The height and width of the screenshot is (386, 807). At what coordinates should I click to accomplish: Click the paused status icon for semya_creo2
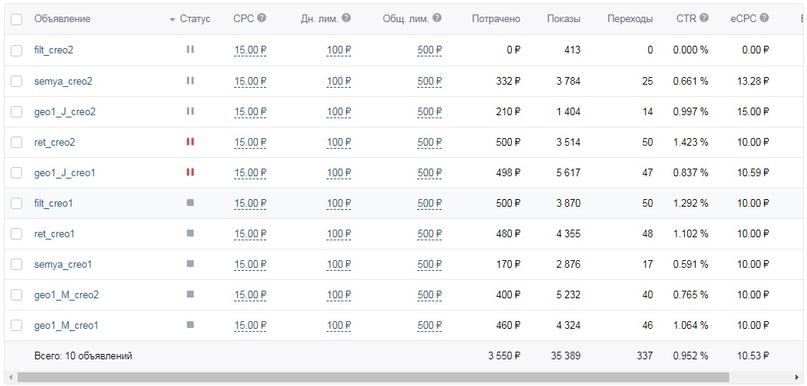(x=190, y=80)
